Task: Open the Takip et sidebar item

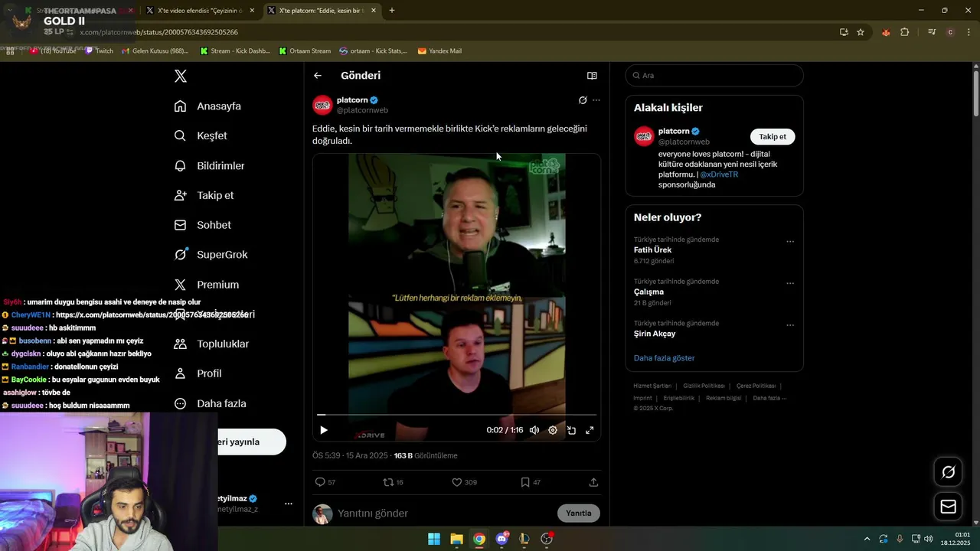Action: (x=204, y=195)
